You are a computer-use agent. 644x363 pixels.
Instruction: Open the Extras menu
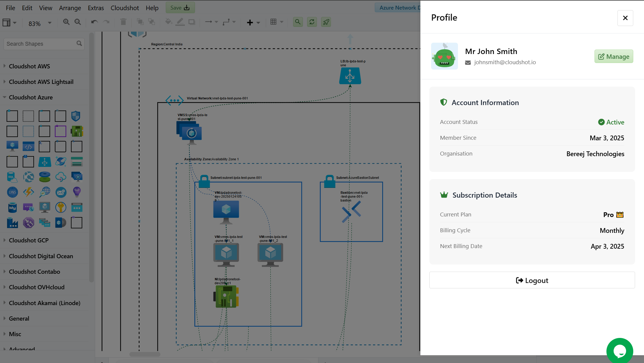click(96, 8)
